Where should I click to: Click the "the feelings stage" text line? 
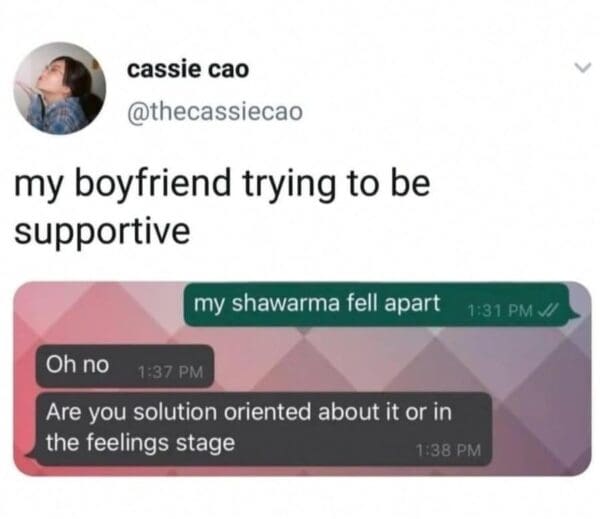click(x=140, y=443)
